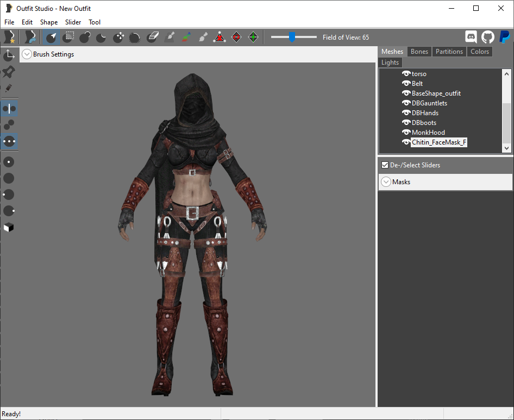
Task: Open the GitHub link icon
Action: pos(488,37)
